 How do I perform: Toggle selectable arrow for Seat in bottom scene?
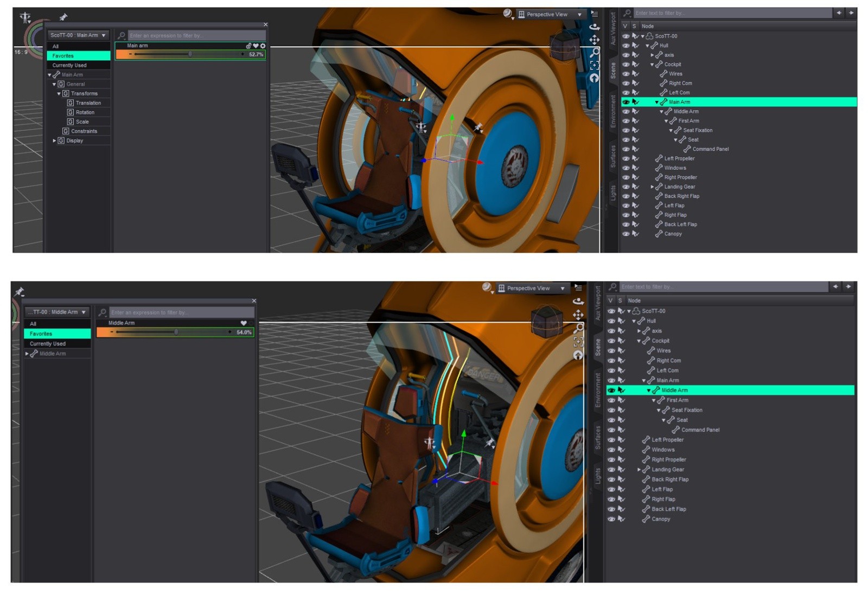point(621,420)
